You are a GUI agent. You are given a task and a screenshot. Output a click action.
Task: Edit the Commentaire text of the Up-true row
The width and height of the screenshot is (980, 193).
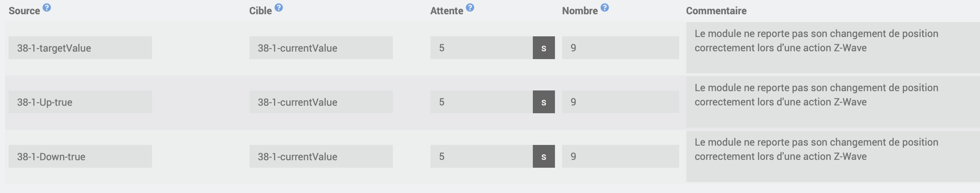[x=833, y=102]
